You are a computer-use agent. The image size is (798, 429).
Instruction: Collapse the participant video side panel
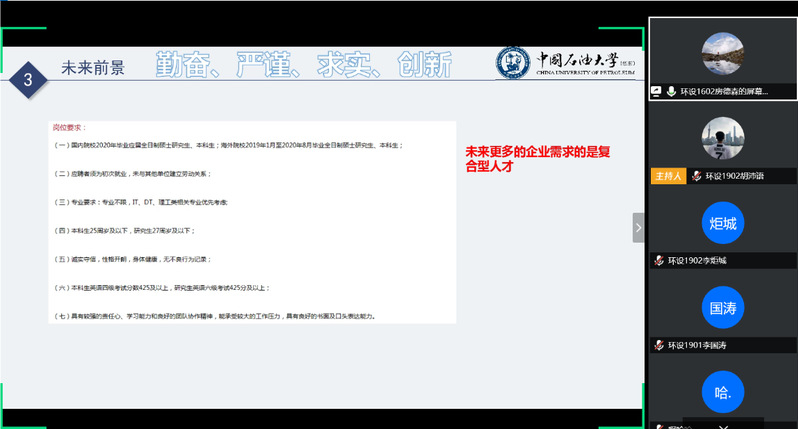click(638, 228)
